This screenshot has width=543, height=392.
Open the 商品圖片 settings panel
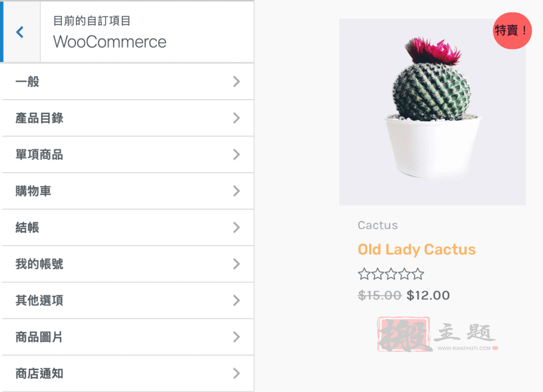click(127, 337)
